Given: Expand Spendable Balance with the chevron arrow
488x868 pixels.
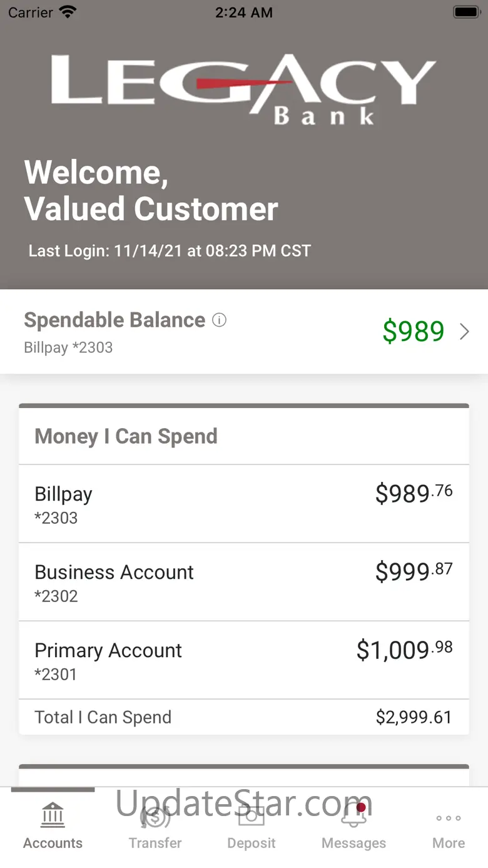Looking at the screenshot, I should pos(464,332).
